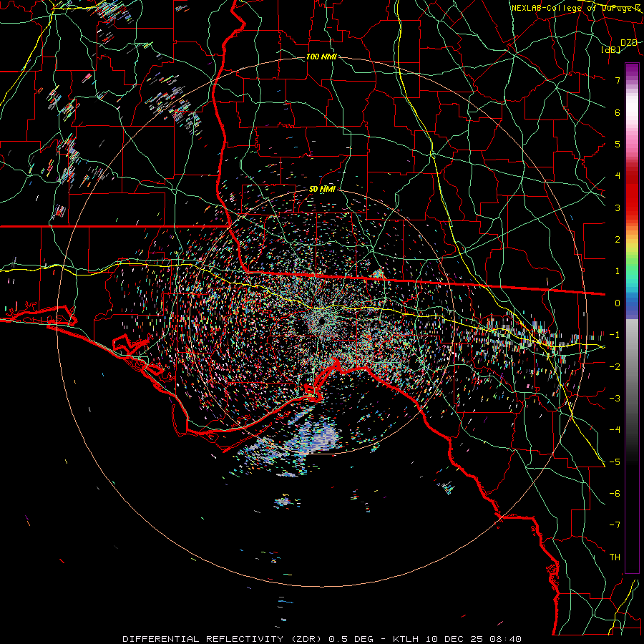Click the ZDR color scale bar
The image size is (644, 644).
point(632,318)
